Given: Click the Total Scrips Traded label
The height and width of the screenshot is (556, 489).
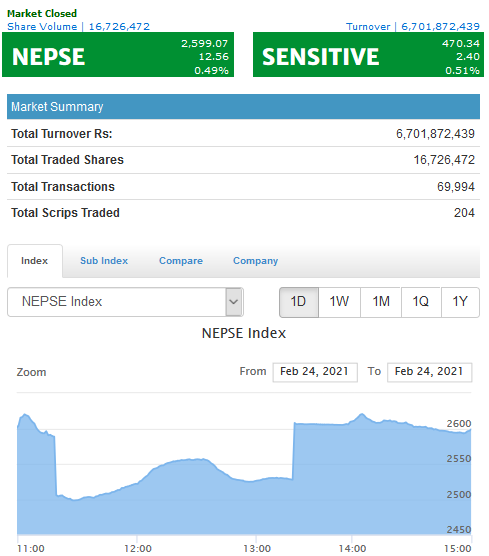Looking at the screenshot, I should pos(65,213).
